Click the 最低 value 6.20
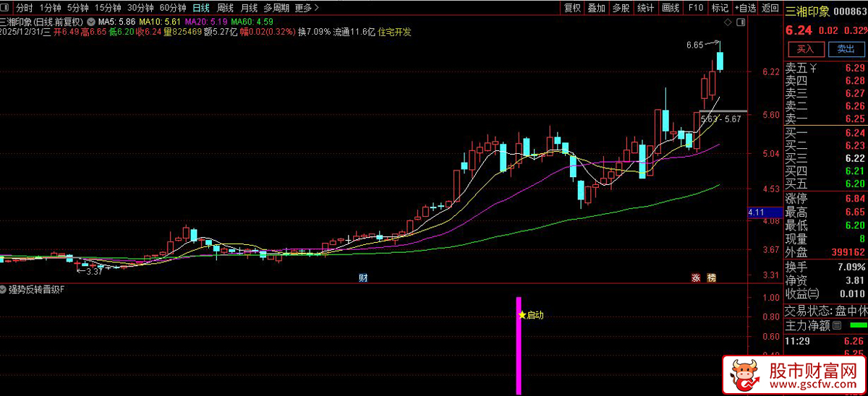This screenshot has height=396, width=868. [x=854, y=225]
